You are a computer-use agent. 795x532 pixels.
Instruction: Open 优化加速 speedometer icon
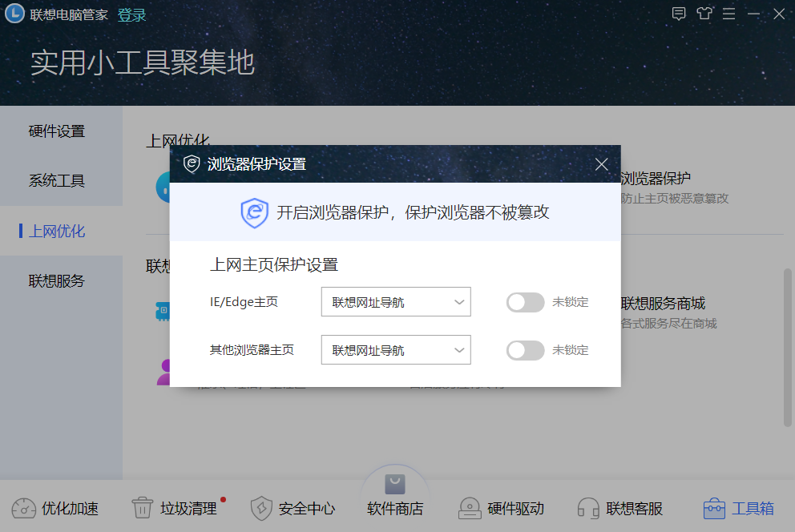click(24, 508)
